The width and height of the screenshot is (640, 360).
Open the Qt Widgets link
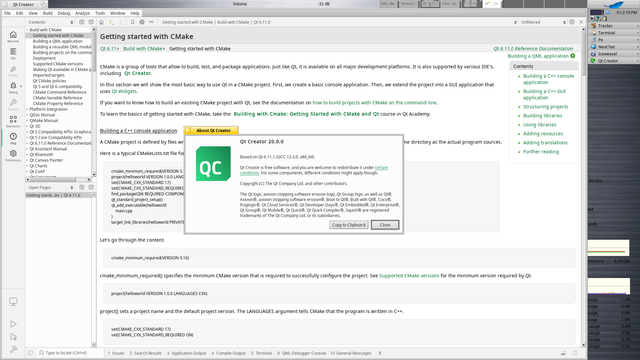click(124, 91)
